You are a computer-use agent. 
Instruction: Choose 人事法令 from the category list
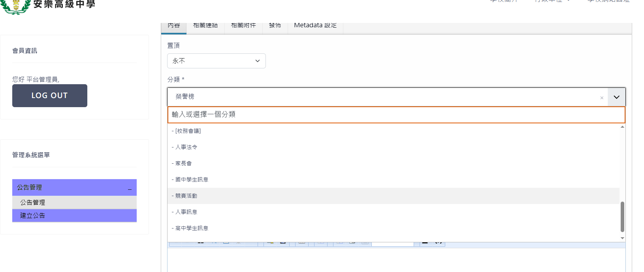[186, 147]
